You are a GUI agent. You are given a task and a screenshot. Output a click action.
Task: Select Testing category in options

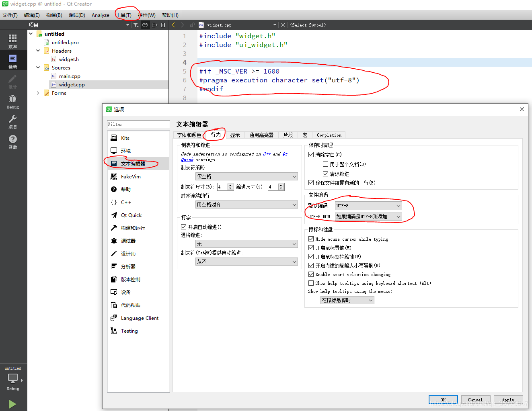point(138,331)
